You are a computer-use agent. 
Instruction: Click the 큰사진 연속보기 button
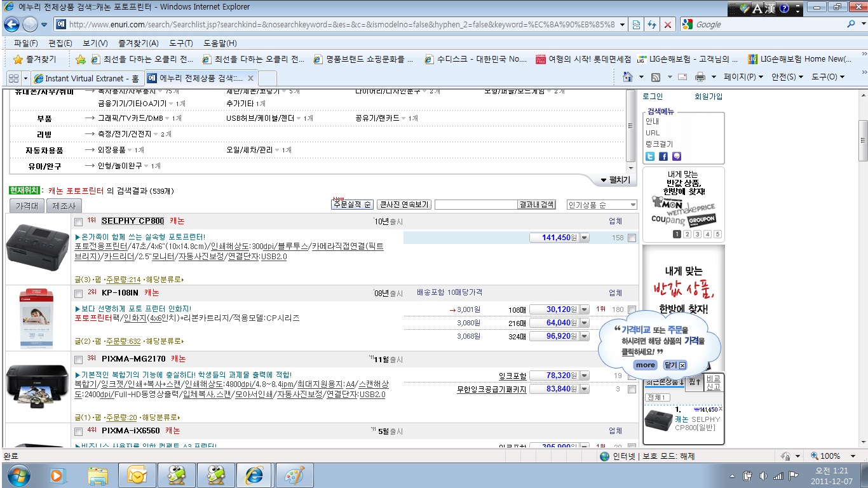[x=404, y=205]
